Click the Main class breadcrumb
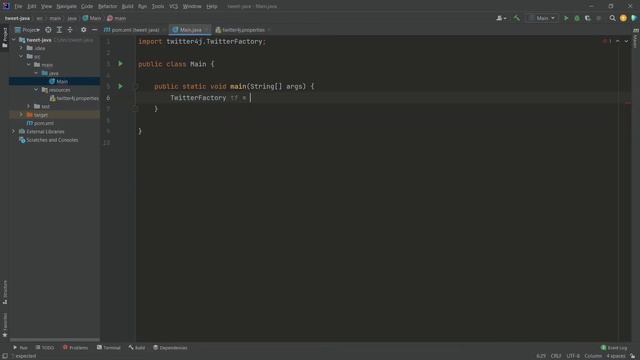Viewport: 640px width, 360px height. click(x=92, y=18)
